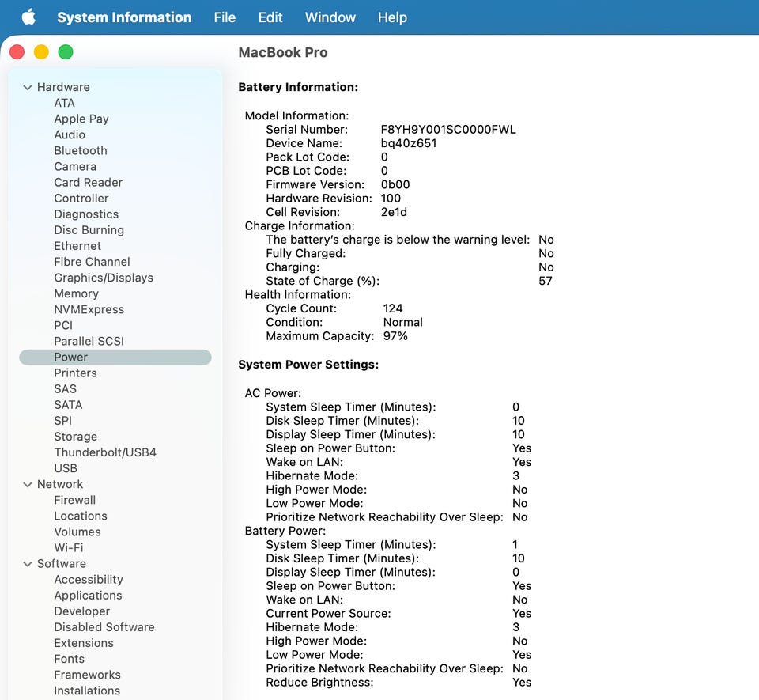
Task: Collapse the Network section chevron
Action: [x=28, y=485]
